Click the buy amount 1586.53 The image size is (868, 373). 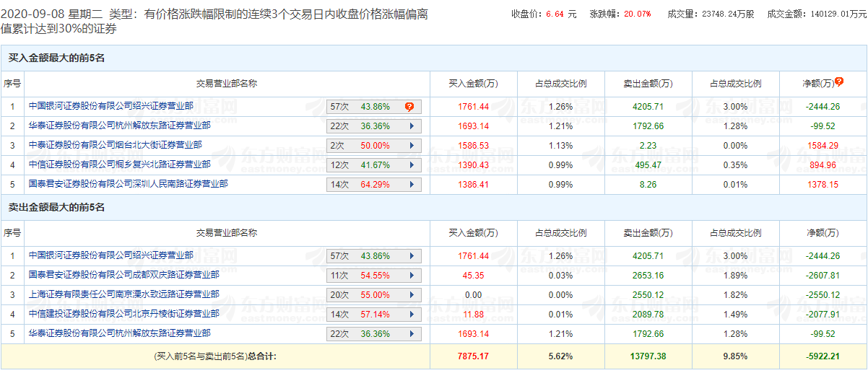point(473,146)
